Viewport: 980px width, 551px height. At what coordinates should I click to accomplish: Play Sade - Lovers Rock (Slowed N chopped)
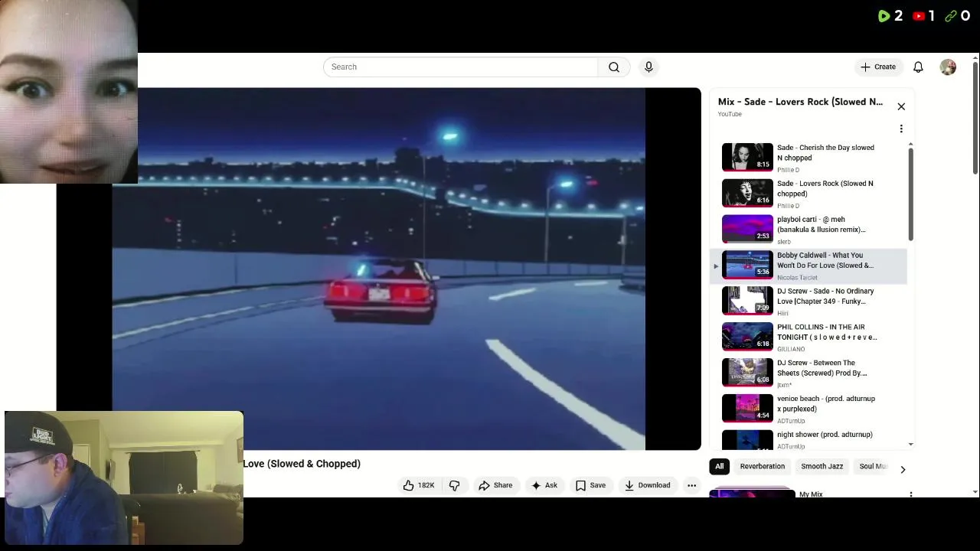coord(810,194)
